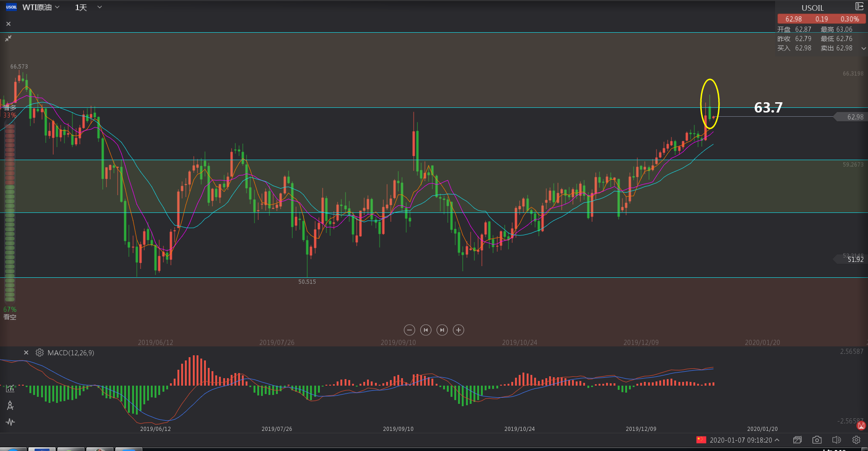The image size is (868, 451).
Task: Take a chart screenshot with camera icon
Action: [817, 440]
